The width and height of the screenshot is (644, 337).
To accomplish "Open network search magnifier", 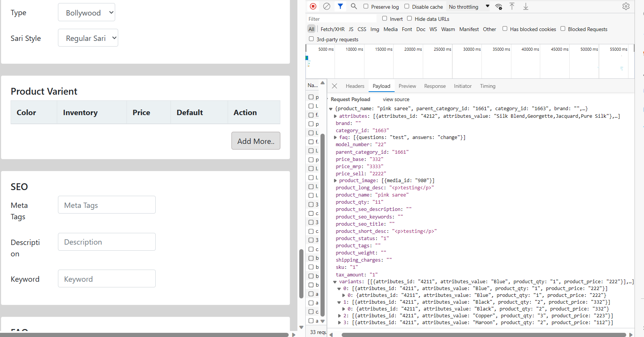I will point(354,6).
